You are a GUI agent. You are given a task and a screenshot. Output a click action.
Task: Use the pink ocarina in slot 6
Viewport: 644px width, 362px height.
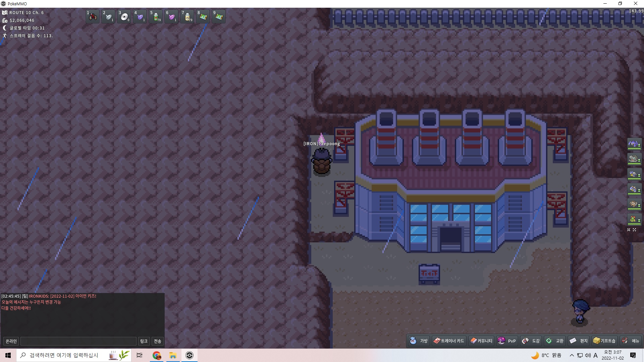tap(171, 16)
